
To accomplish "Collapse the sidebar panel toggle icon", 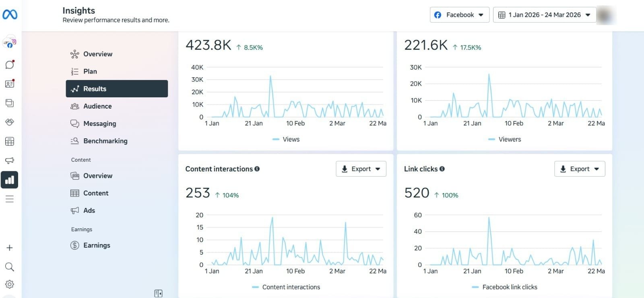I will [158, 293].
